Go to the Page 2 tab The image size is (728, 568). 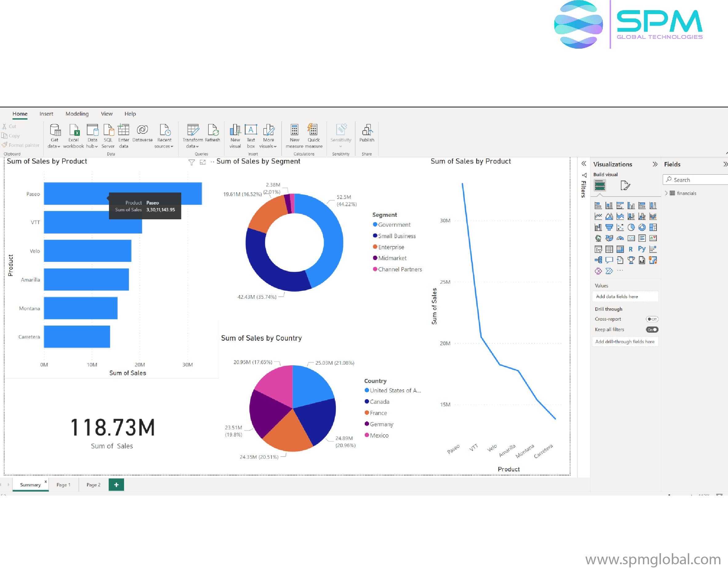pos(93,485)
